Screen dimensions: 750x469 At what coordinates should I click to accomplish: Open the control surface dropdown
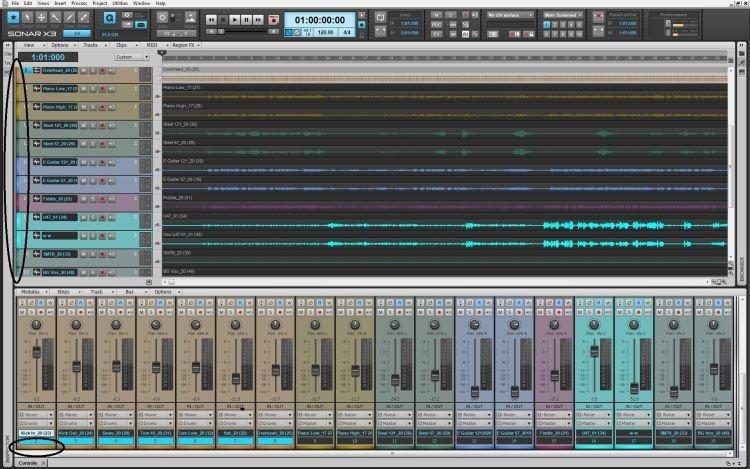[510, 15]
